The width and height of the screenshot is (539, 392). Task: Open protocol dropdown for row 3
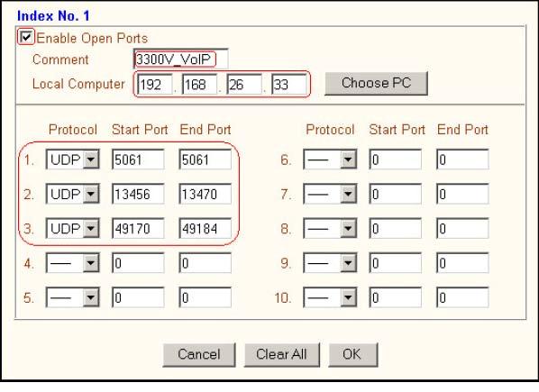[x=72, y=229]
